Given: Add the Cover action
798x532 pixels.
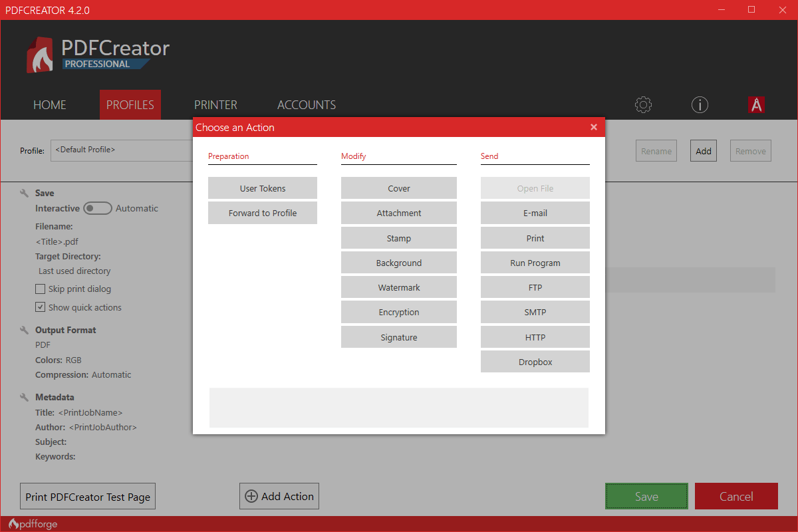Looking at the screenshot, I should click(399, 188).
